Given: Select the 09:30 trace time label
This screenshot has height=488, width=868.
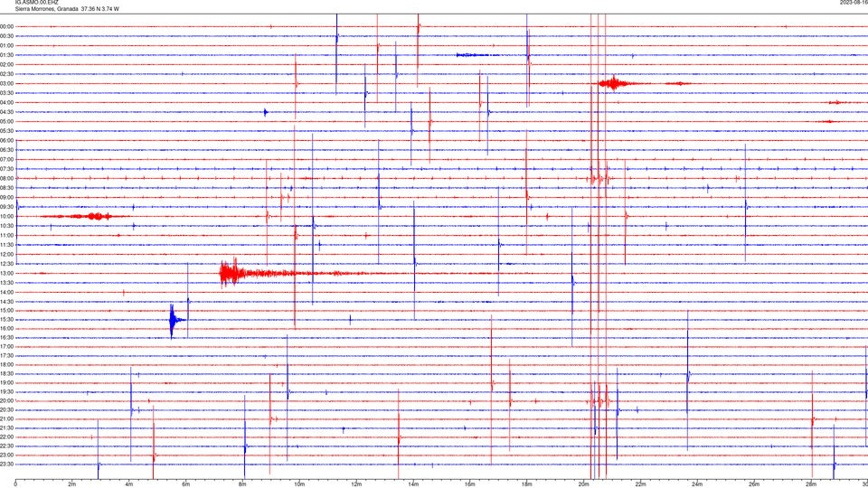Looking at the screenshot, I should point(6,208).
